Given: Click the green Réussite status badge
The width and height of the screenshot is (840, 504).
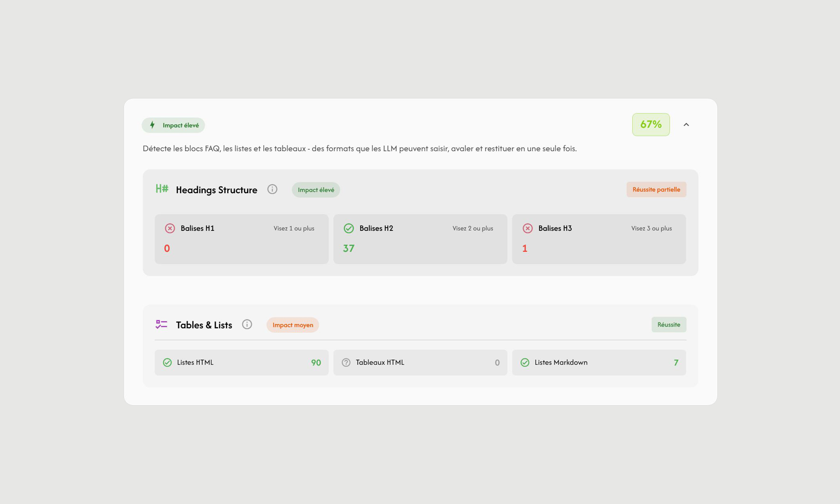Looking at the screenshot, I should click(x=668, y=325).
